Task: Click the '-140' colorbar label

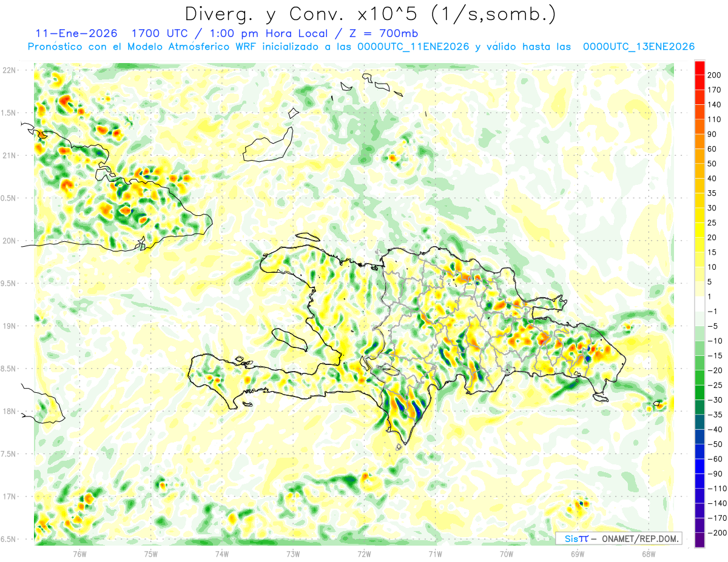Action: point(718,503)
